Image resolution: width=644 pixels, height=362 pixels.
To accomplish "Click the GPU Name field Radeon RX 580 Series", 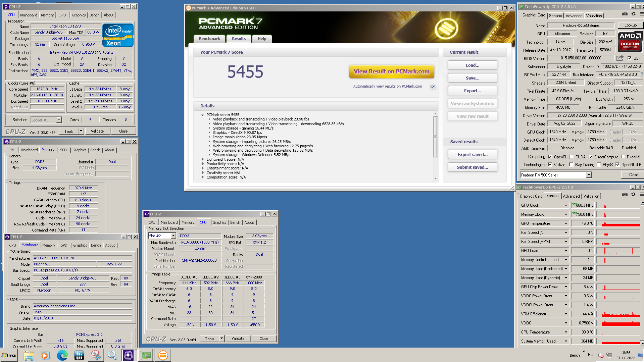I will point(581,25).
